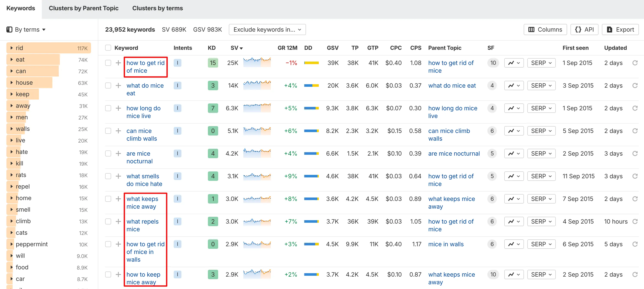Refresh the 'how long do mice live' row
The width and height of the screenshot is (644, 289).
pos(635,108)
